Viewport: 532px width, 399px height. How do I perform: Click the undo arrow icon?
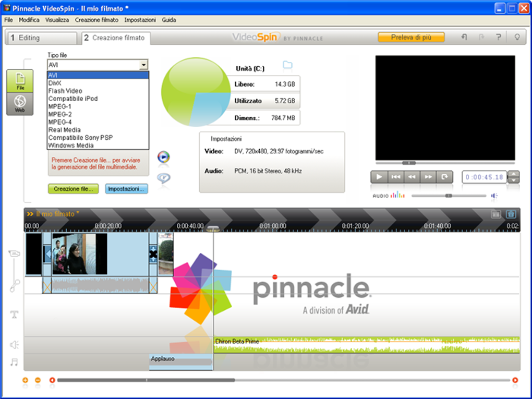(x=464, y=37)
